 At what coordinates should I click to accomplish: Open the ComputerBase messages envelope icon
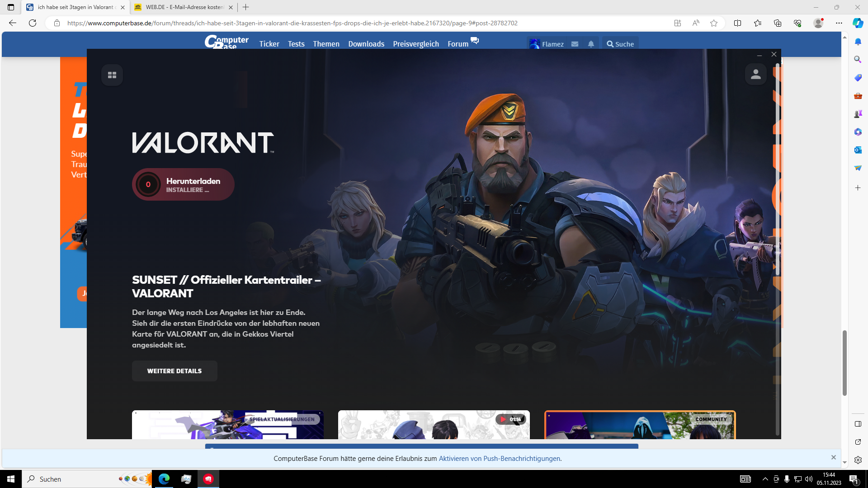[x=575, y=44]
